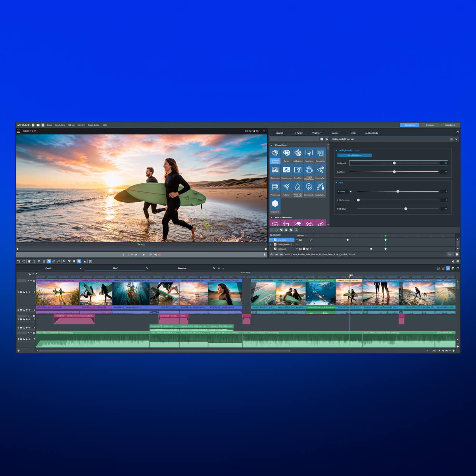Open the preview monitor hamburger menu
This screenshot has height=476, width=476.
(18, 131)
